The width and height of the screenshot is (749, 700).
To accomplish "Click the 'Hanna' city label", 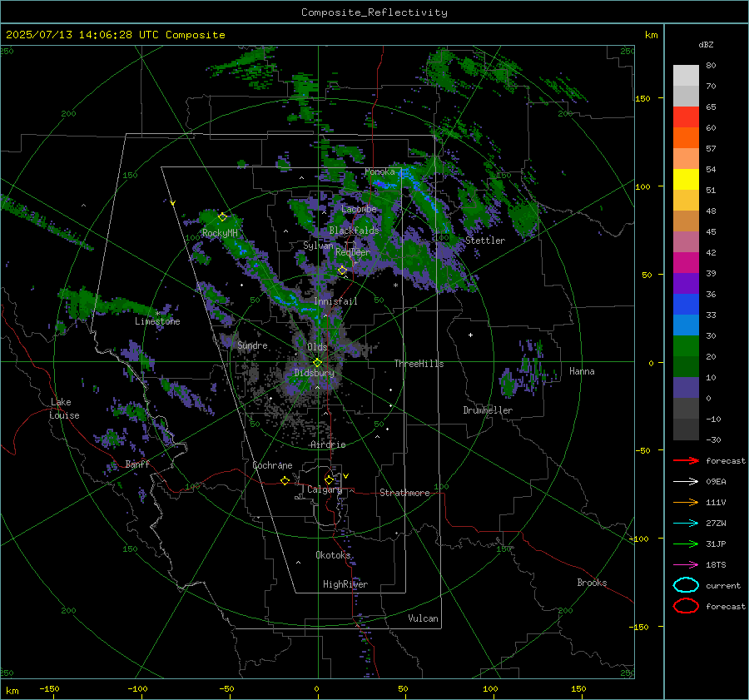I will point(582,371).
